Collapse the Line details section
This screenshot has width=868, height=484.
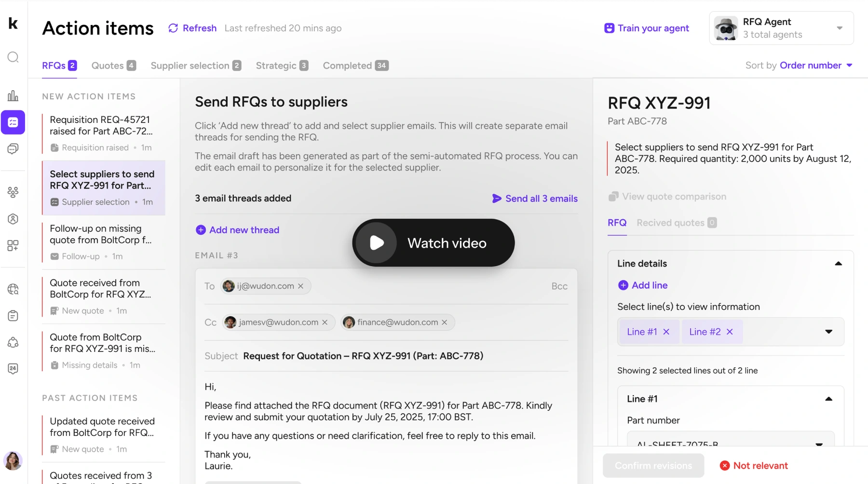pos(838,264)
